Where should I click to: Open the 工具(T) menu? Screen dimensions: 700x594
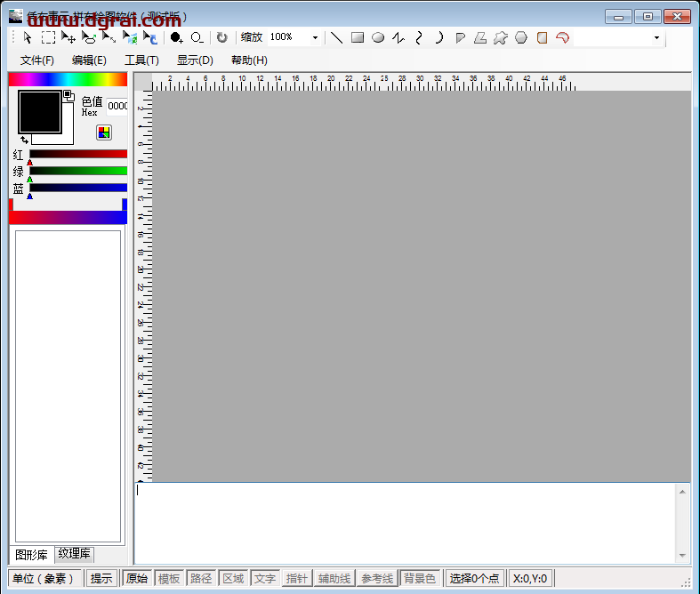tap(141, 60)
